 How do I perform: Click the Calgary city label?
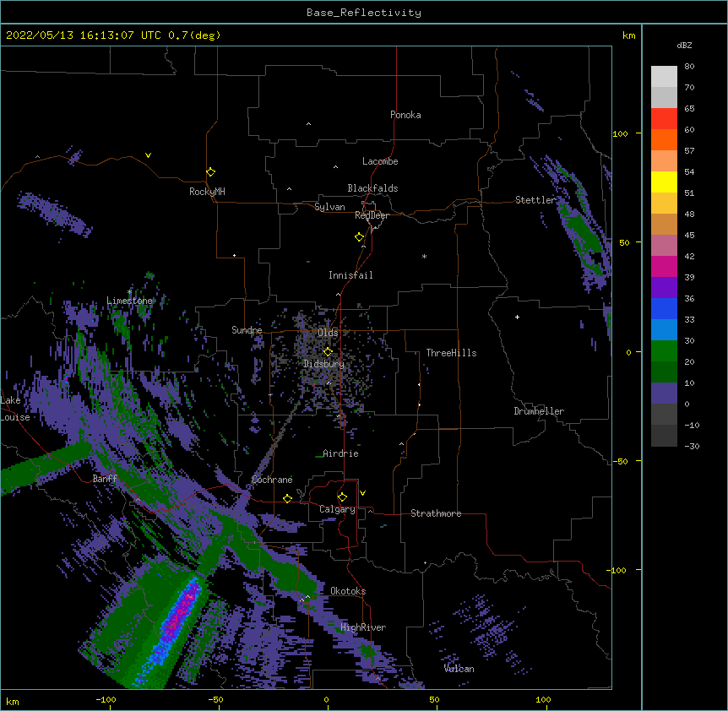point(338,509)
